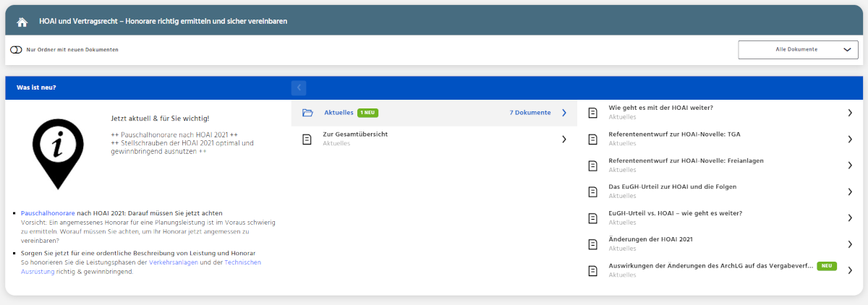The width and height of the screenshot is (868, 305).
Task: Click the back arrow in blue bar
Action: [299, 87]
